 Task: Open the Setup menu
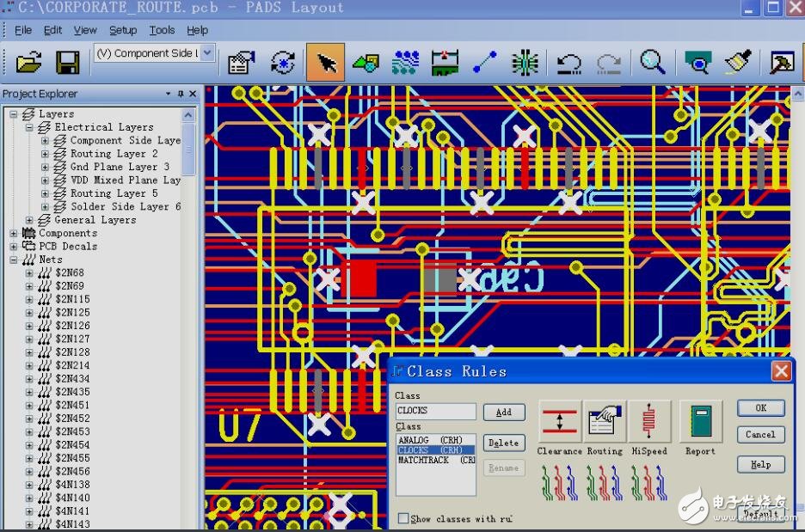click(122, 30)
